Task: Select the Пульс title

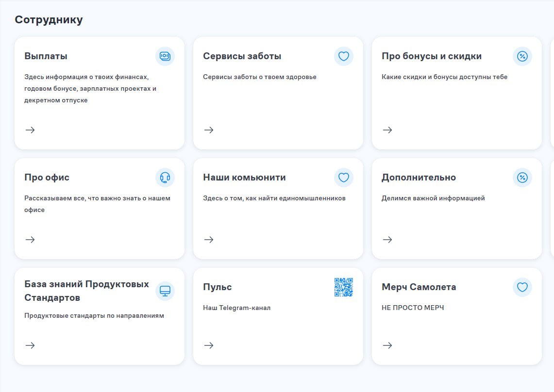Action: coord(218,287)
